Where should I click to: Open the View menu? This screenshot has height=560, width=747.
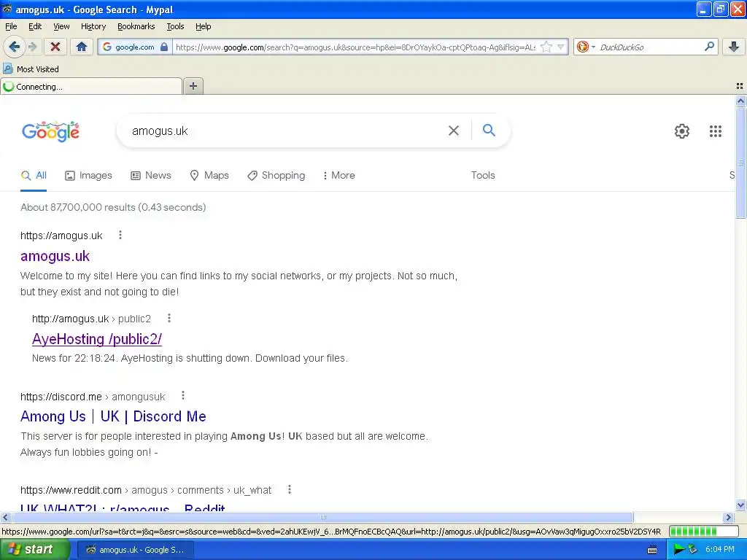[61, 26]
